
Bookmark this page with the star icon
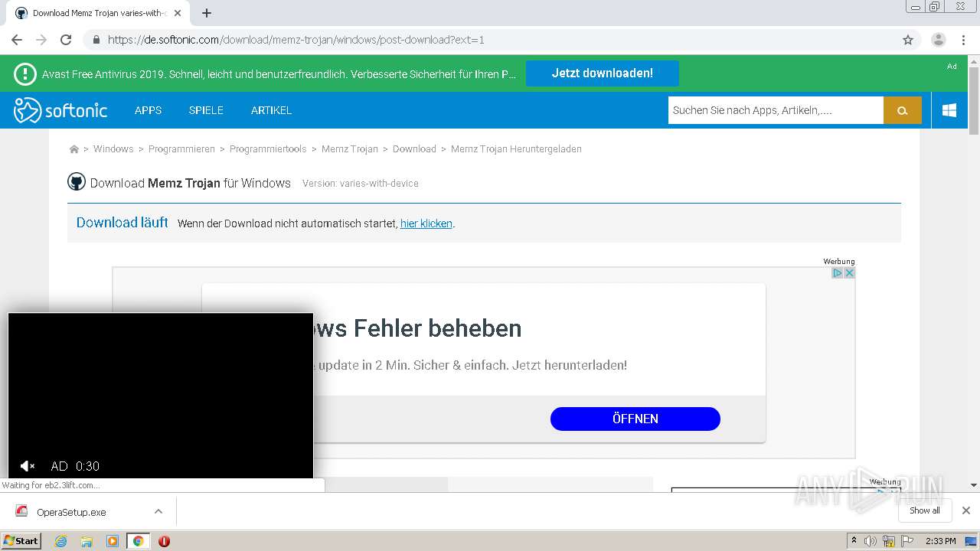click(908, 40)
